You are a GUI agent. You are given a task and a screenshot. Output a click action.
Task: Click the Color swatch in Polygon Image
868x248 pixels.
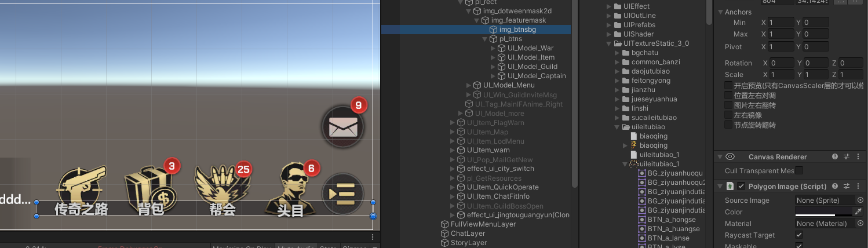(823, 212)
